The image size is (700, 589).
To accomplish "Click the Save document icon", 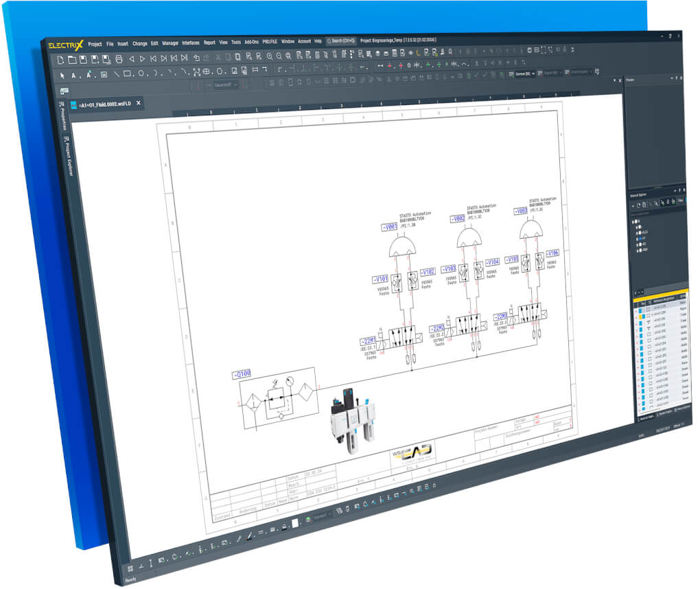I will coord(83,58).
